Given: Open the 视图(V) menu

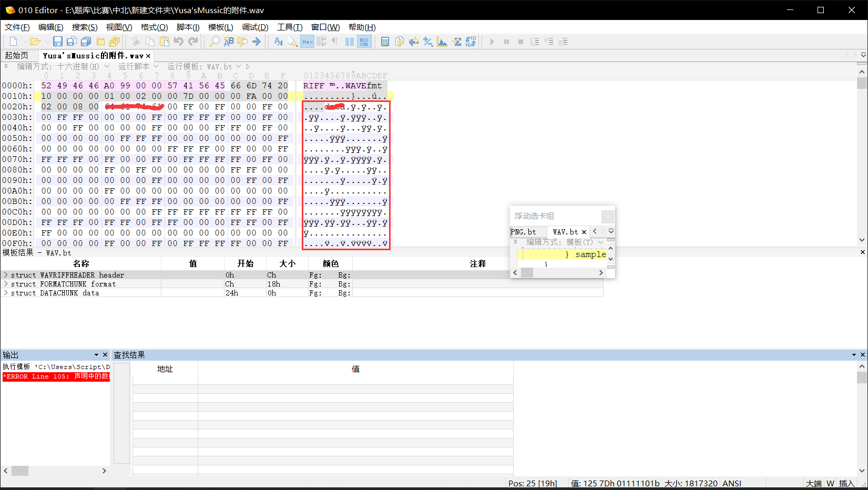Looking at the screenshot, I should coord(119,27).
